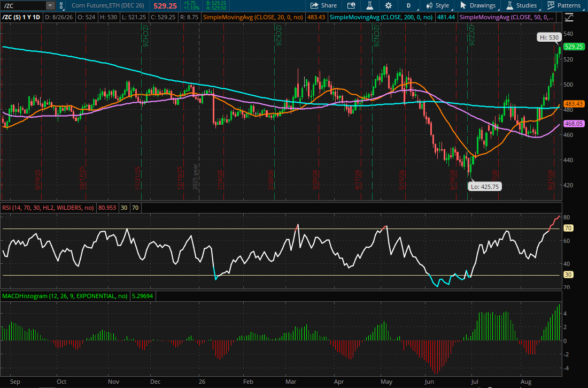This screenshot has height=388, width=588.
Task: Click the symbol link clipboard icon
Action: (x=61, y=6)
